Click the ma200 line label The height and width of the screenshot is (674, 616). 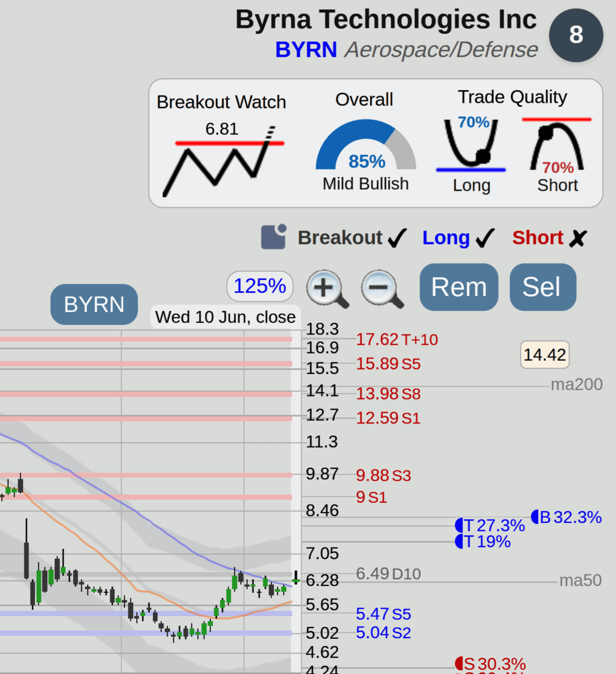pyautogui.click(x=577, y=385)
